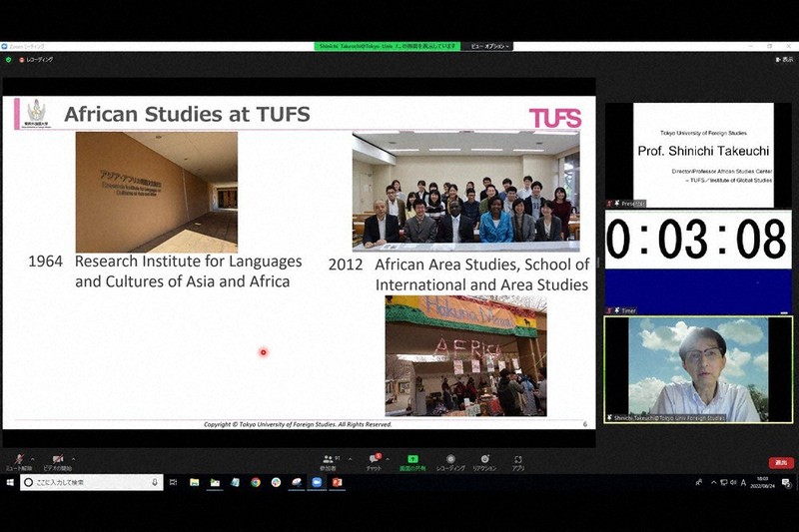
Task: Open the clock and date in taskbar
Action: pos(763,482)
